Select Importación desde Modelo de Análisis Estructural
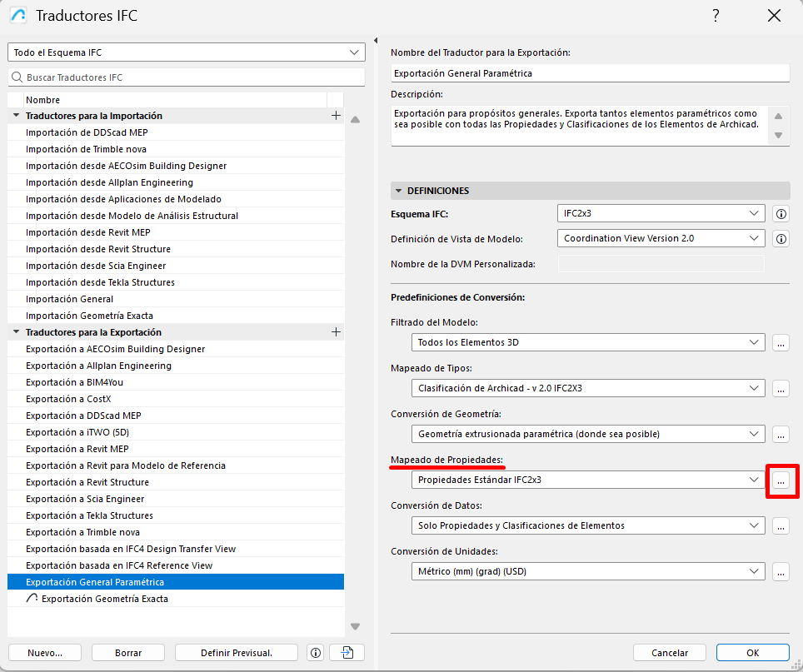This screenshot has height=672, width=803. pyautogui.click(x=176, y=216)
